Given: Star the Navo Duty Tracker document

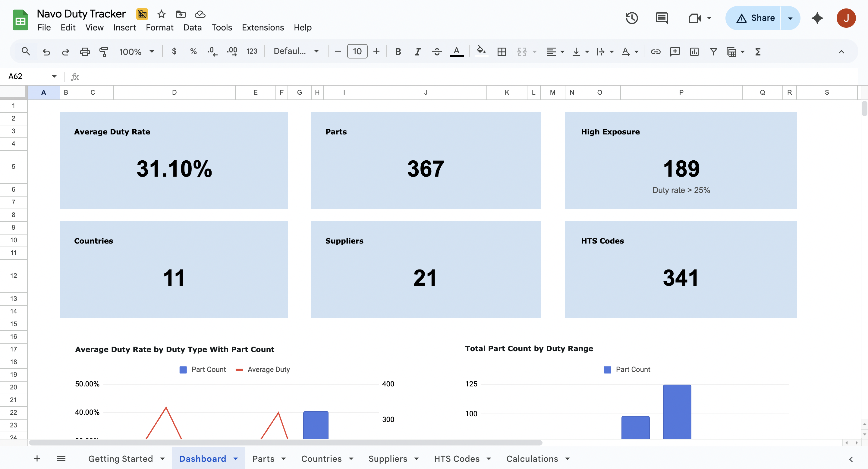Looking at the screenshot, I should point(162,14).
